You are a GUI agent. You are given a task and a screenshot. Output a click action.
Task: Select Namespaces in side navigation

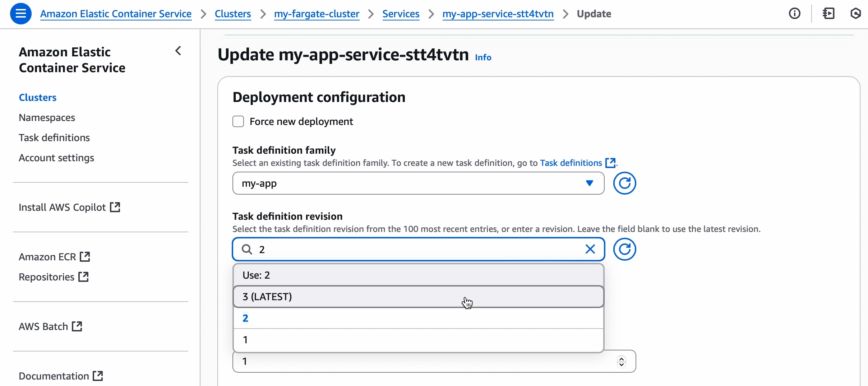pyautogui.click(x=47, y=117)
